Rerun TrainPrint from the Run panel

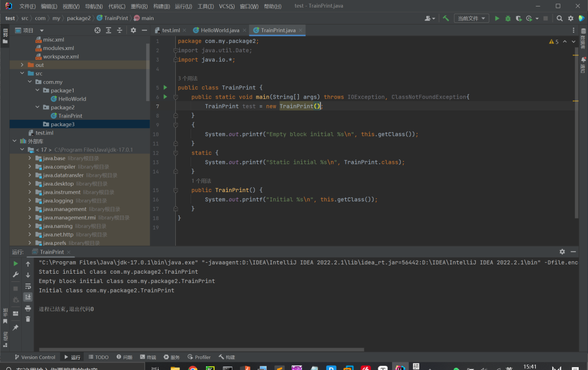point(16,264)
